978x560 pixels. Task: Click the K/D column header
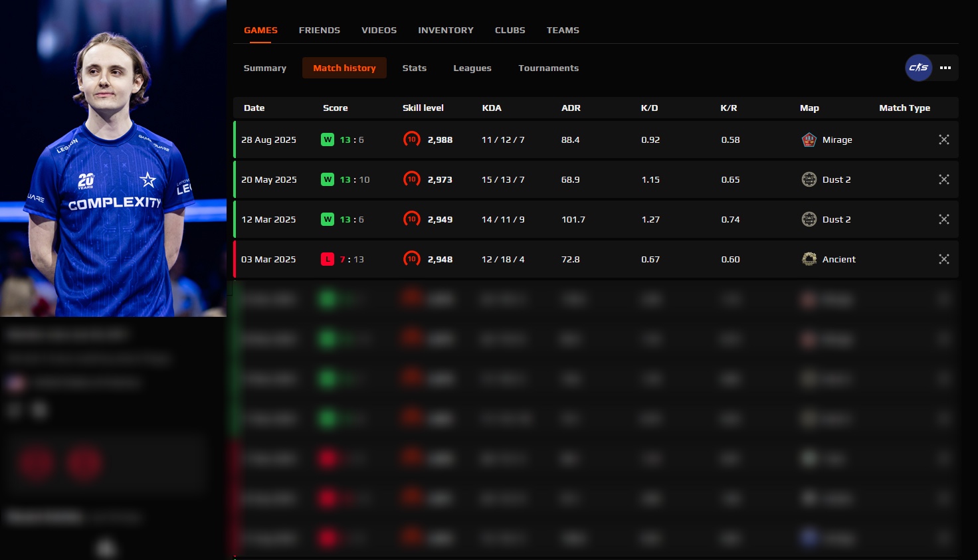(649, 108)
